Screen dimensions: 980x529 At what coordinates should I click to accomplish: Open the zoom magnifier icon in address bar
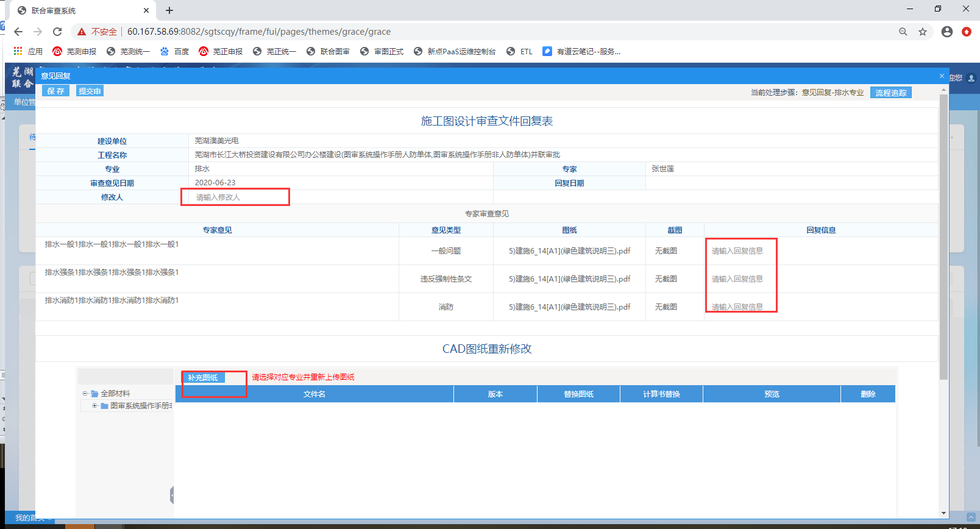pos(903,32)
